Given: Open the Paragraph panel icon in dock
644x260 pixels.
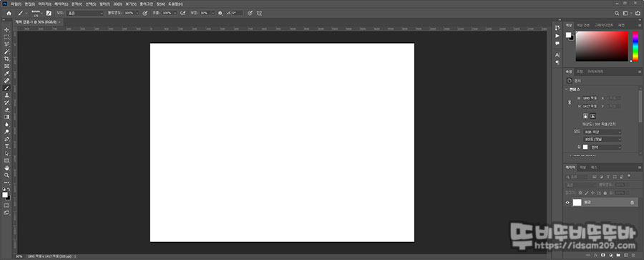Looking at the screenshot, I should tap(557, 62).
